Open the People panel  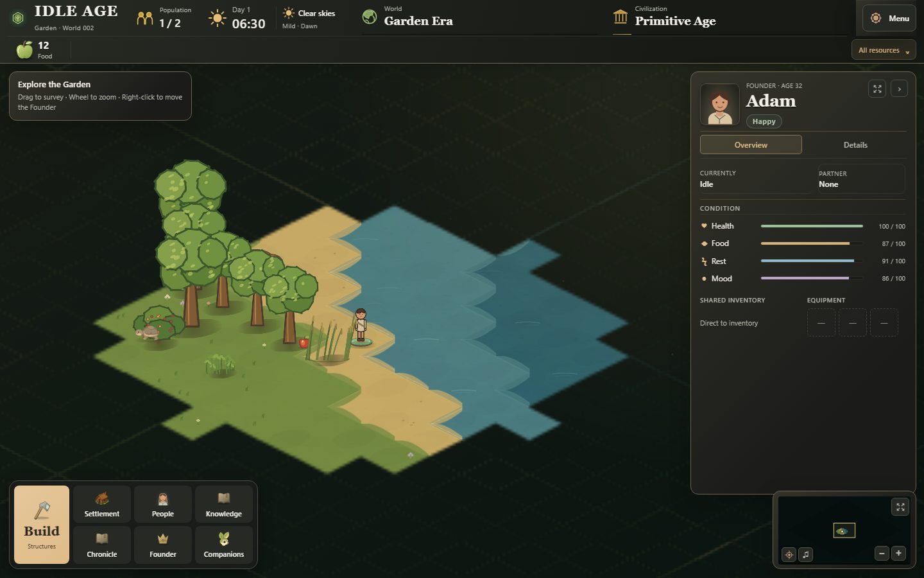(x=163, y=504)
